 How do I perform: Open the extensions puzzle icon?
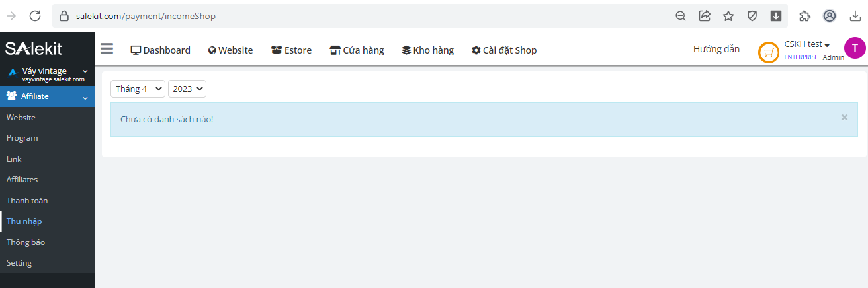point(804,16)
